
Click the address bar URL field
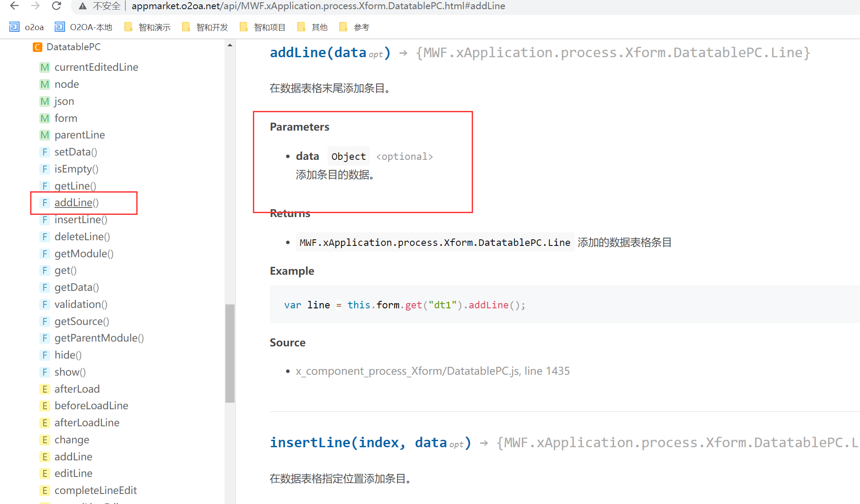[318, 6]
